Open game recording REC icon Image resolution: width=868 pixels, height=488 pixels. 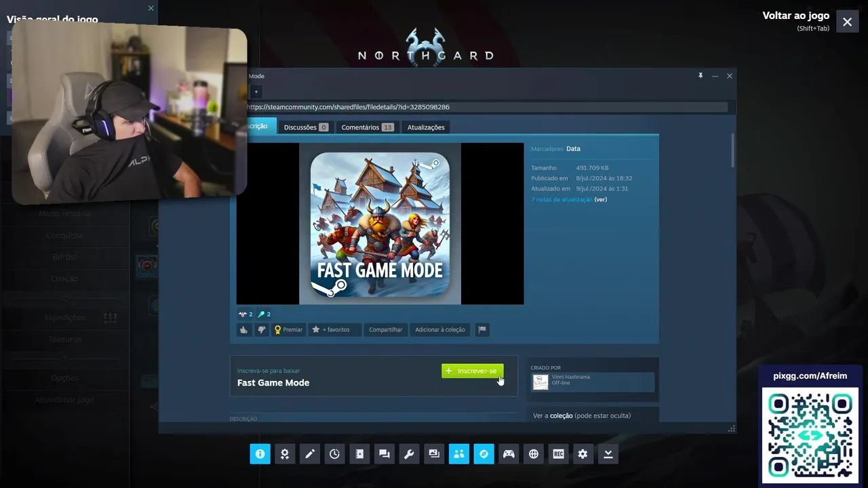[558, 454]
